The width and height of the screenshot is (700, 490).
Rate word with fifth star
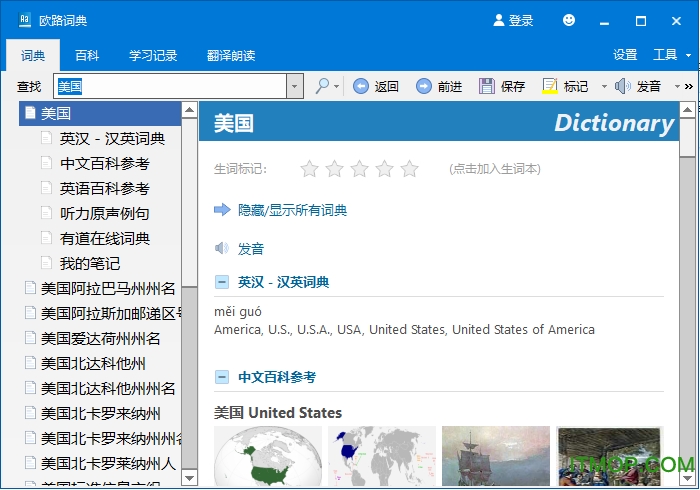409,169
